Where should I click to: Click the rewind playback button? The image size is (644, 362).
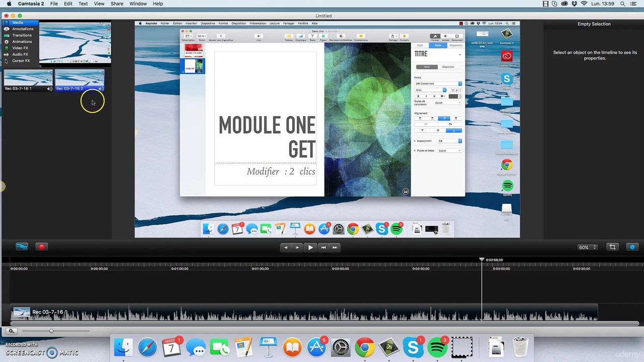pyautogui.click(x=286, y=247)
